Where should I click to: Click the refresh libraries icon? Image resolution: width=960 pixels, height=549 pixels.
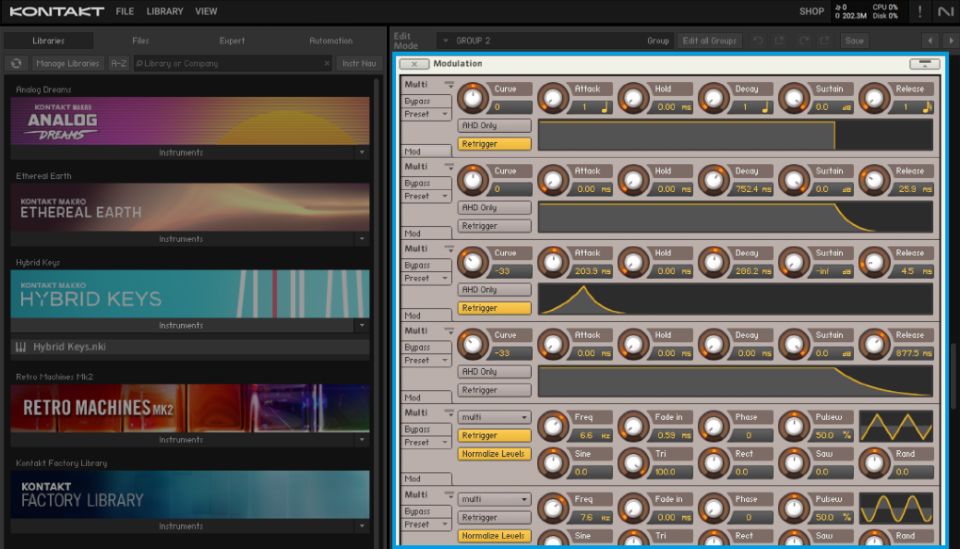point(16,63)
